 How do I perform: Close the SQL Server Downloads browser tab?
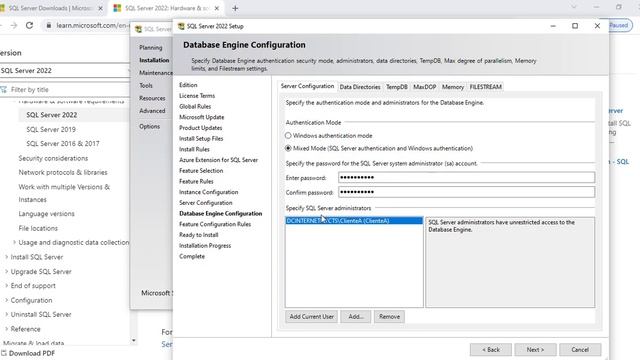coord(100,8)
